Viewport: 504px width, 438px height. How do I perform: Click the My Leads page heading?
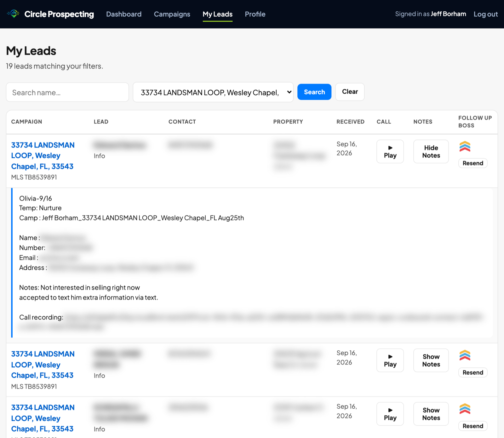(x=31, y=51)
